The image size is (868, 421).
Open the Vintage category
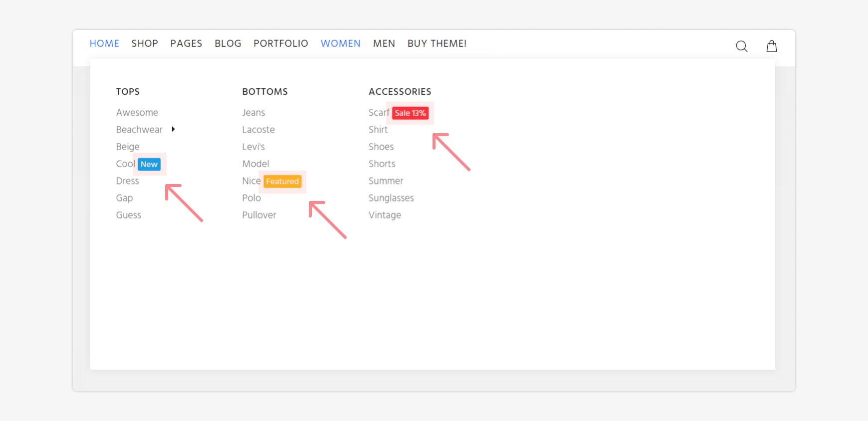385,215
